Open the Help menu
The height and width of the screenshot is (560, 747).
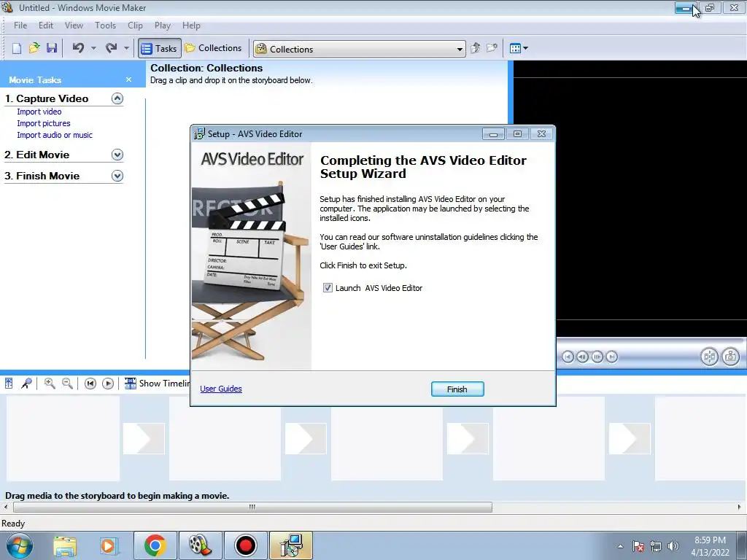pos(191,26)
